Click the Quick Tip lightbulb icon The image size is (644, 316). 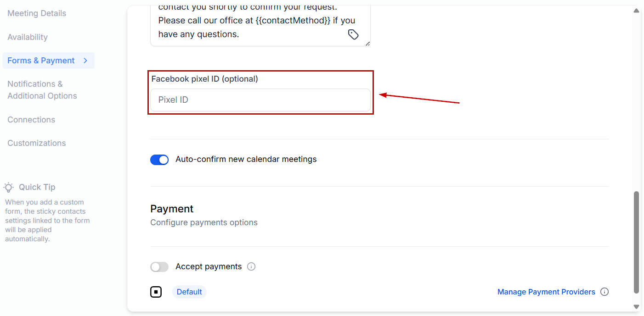point(9,187)
